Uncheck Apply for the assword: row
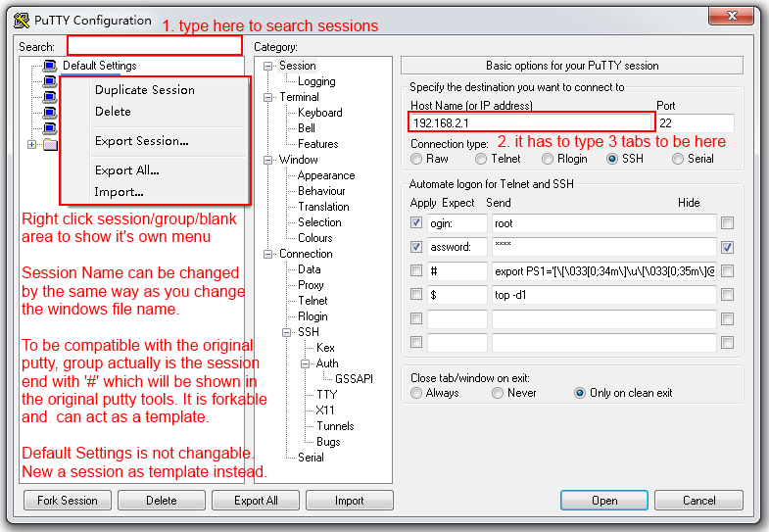 click(x=416, y=247)
